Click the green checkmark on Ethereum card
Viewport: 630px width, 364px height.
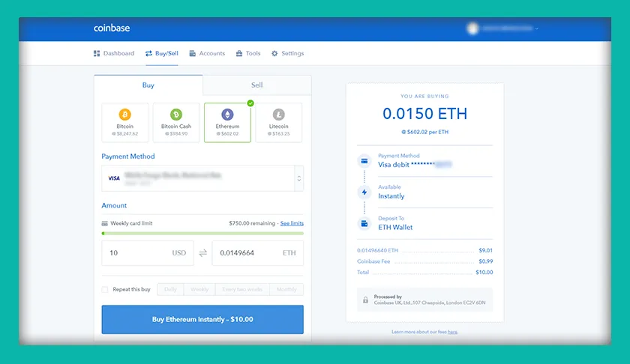(250, 103)
